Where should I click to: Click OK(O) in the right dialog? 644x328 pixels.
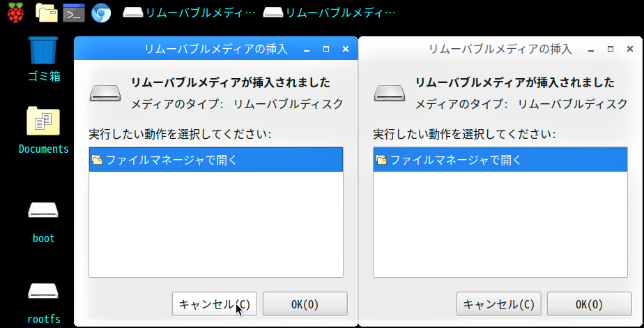pyautogui.click(x=590, y=304)
